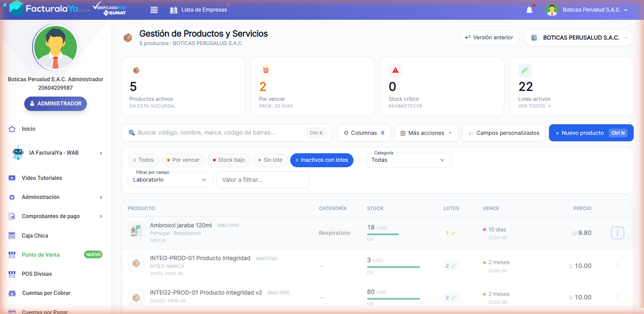The width and height of the screenshot is (644, 314).
Task: Open Video Tutoriales menu item
Action: click(x=42, y=178)
